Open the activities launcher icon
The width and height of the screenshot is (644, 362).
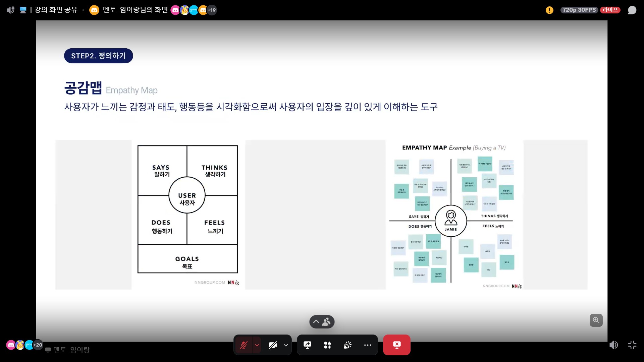(x=327, y=345)
